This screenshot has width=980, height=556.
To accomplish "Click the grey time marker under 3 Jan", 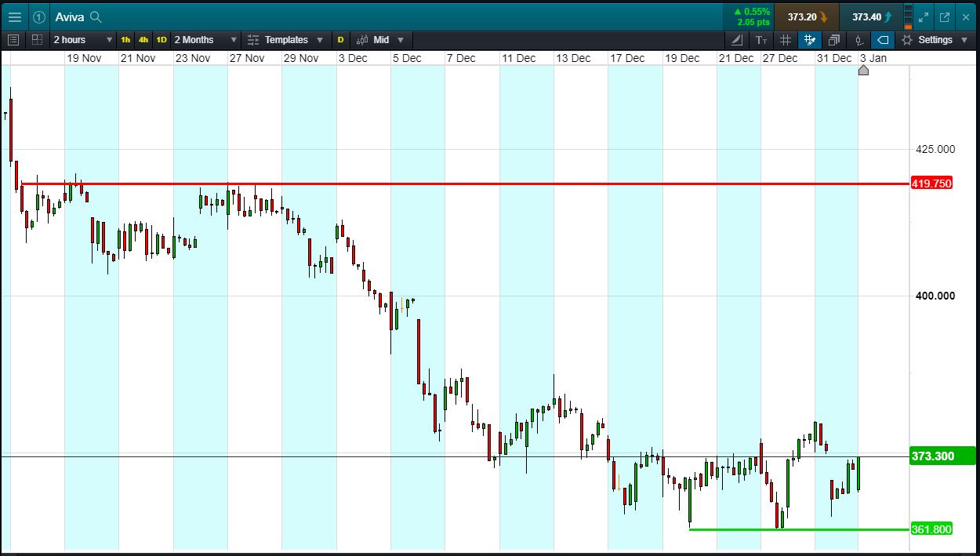I will click(x=863, y=71).
